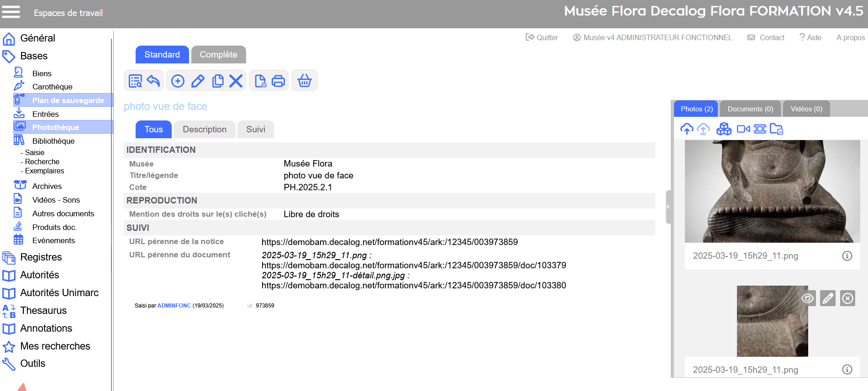Click the Quitter logout link
The width and height of the screenshot is (868, 391).
pos(542,37)
